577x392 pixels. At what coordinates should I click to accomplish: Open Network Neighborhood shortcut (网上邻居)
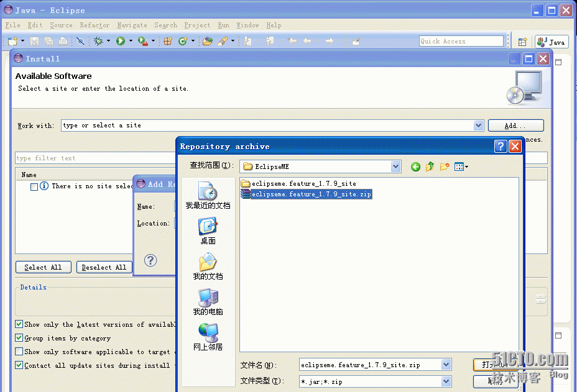click(208, 337)
